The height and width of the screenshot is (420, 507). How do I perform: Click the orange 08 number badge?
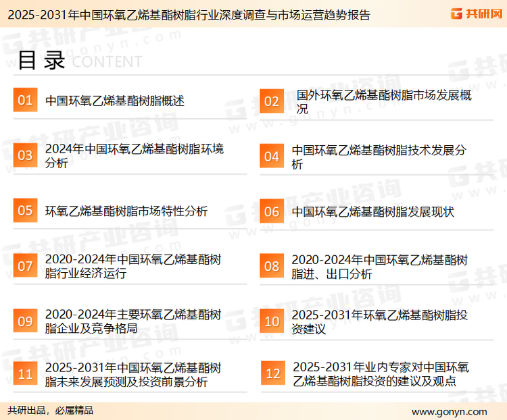coord(272,266)
